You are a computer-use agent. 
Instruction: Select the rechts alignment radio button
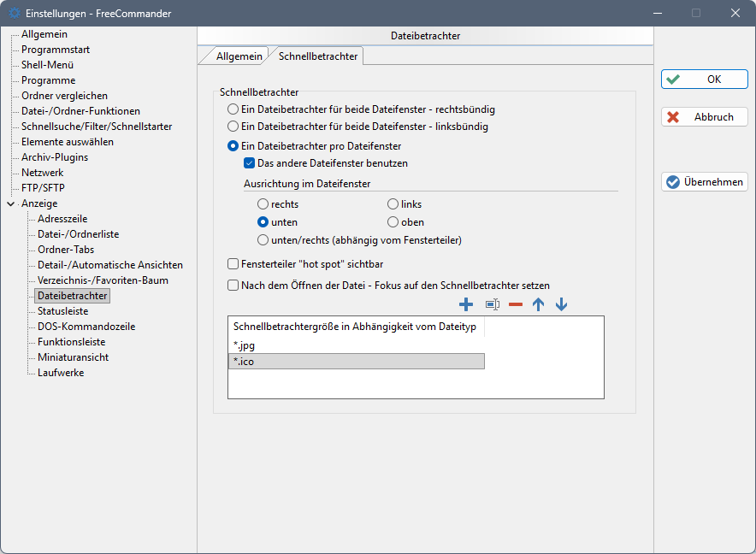263,204
